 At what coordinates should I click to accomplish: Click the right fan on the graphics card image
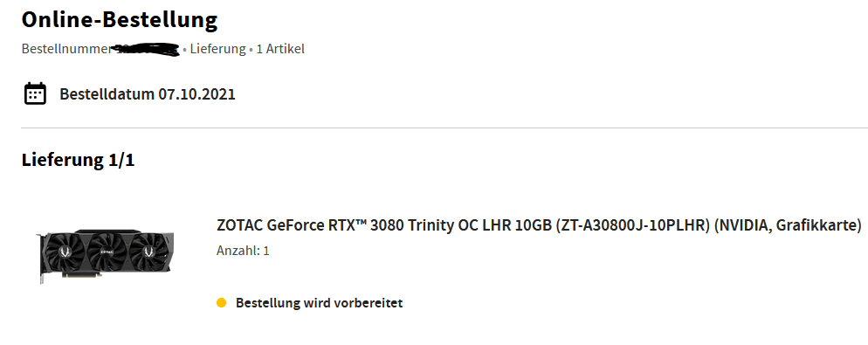(148, 252)
